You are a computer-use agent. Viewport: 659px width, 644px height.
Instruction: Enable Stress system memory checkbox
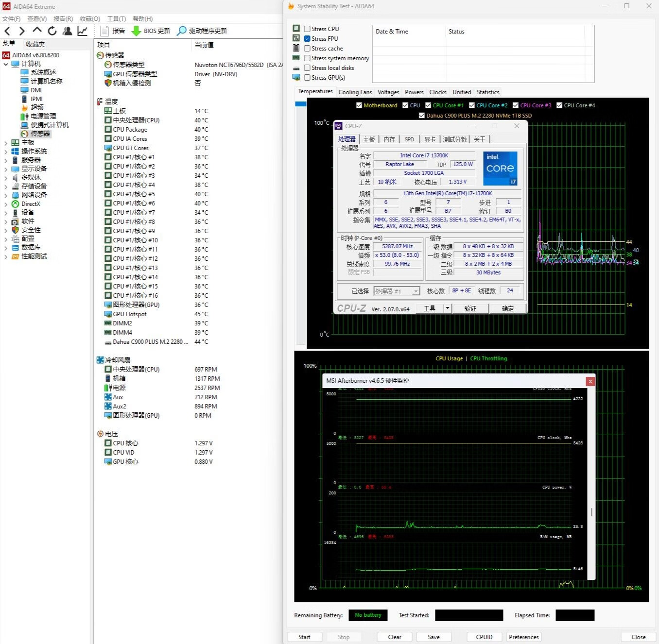[307, 58]
